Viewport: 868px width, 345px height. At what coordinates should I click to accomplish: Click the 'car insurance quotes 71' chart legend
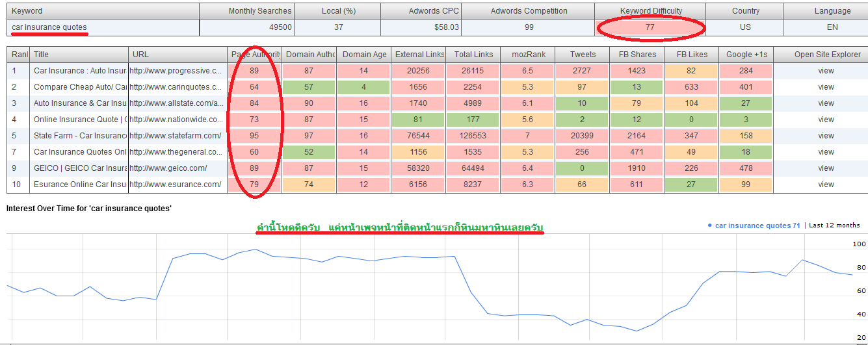tap(754, 225)
